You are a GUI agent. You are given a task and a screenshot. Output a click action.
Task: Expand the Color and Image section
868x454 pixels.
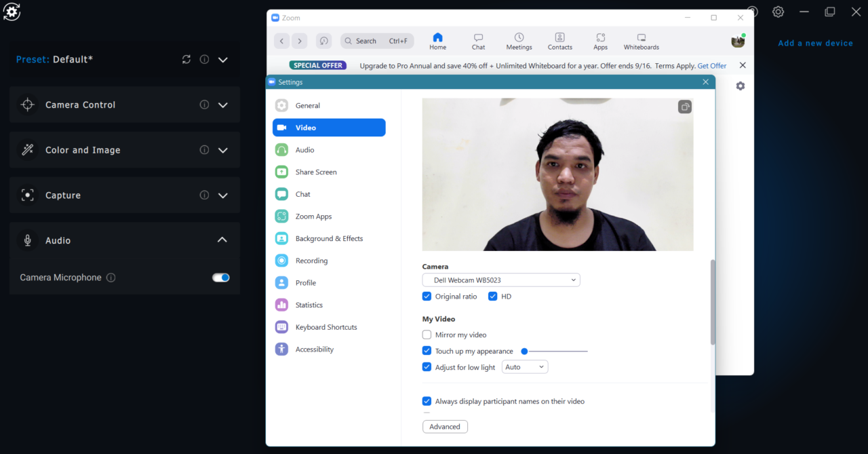coord(222,150)
